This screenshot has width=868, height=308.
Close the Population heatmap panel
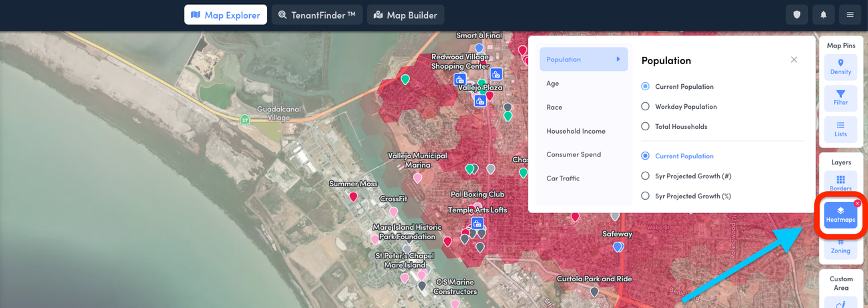coord(794,59)
